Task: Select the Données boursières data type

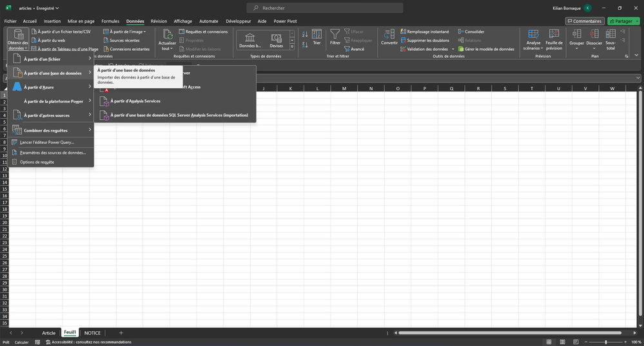Action: pyautogui.click(x=249, y=41)
